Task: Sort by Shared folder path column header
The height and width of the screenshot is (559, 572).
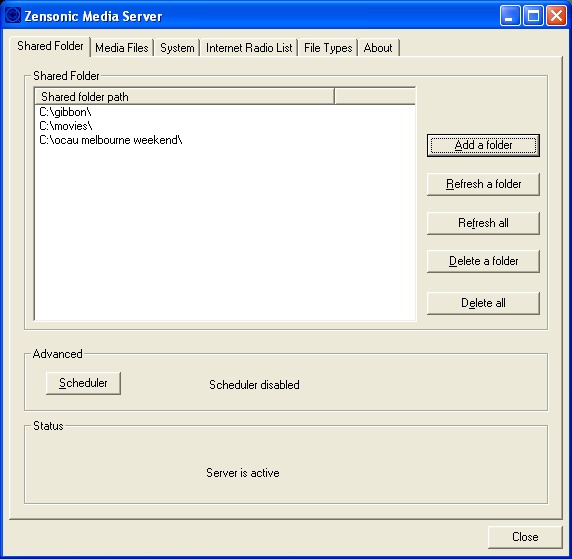Action: coord(185,97)
